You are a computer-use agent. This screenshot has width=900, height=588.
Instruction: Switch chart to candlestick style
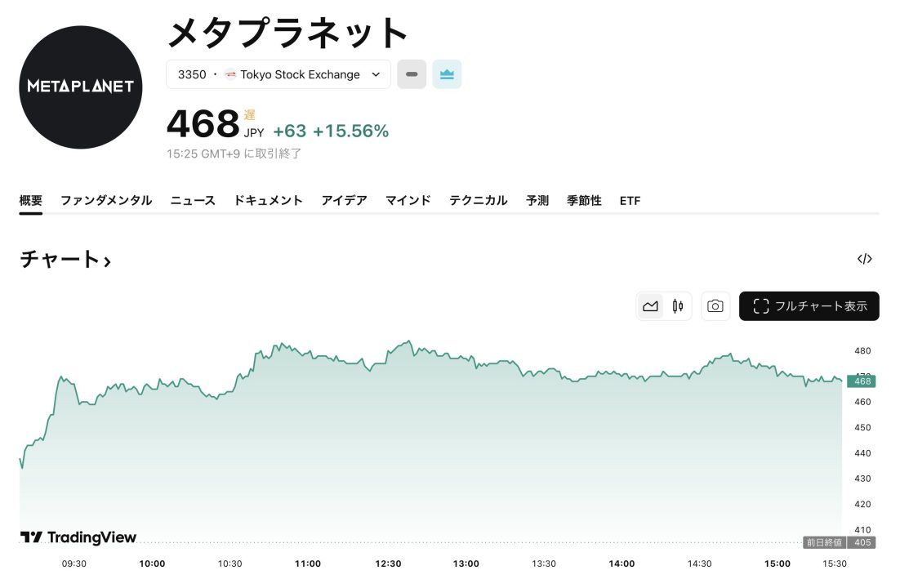[678, 306]
